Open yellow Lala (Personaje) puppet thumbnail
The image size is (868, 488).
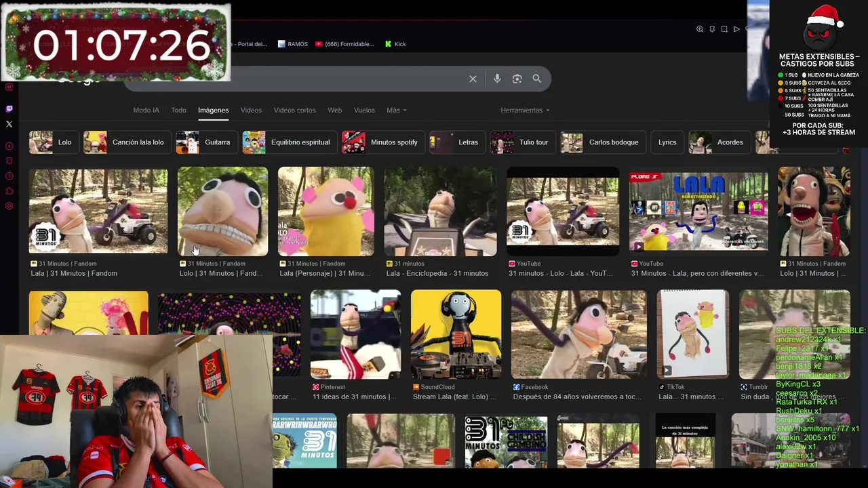(x=325, y=211)
